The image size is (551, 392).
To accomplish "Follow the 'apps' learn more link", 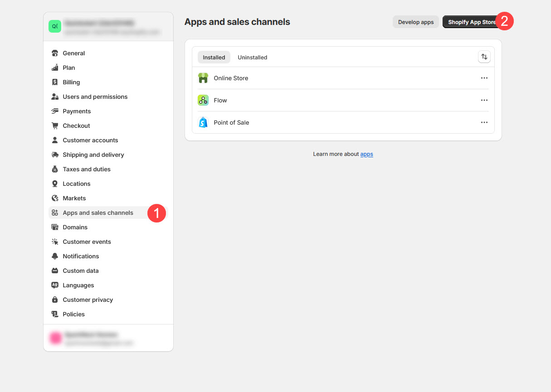I will [x=366, y=154].
